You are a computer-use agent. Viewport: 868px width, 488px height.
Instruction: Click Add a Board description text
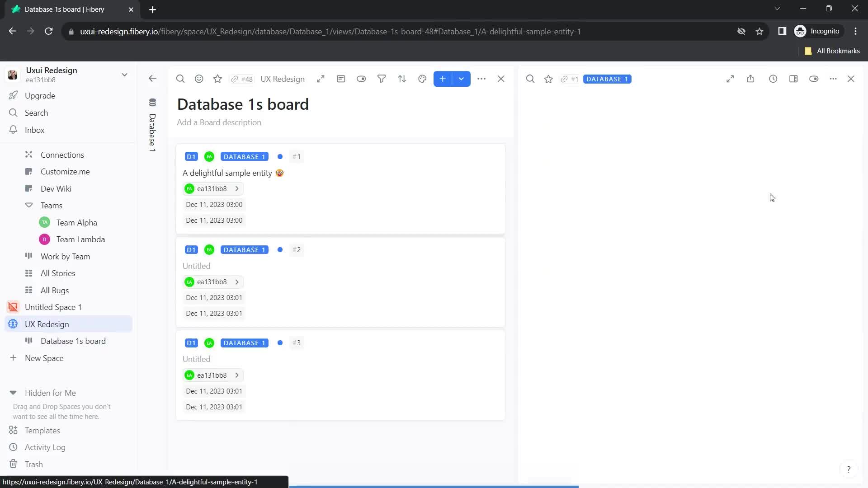coord(219,122)
